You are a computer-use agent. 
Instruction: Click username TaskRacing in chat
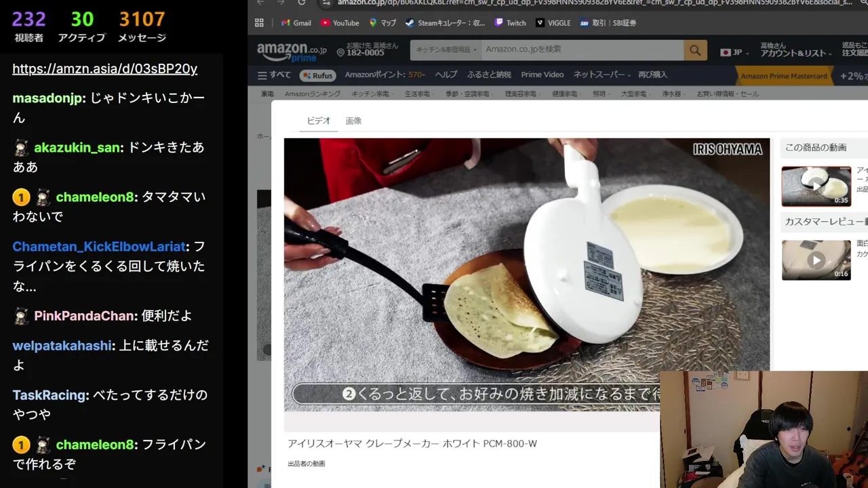click(50, 395)
